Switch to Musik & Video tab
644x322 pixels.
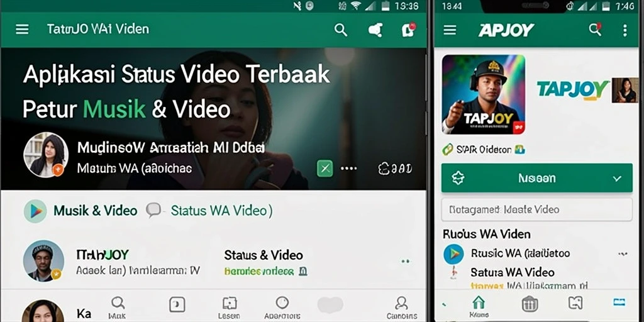(x=96, y=211)
